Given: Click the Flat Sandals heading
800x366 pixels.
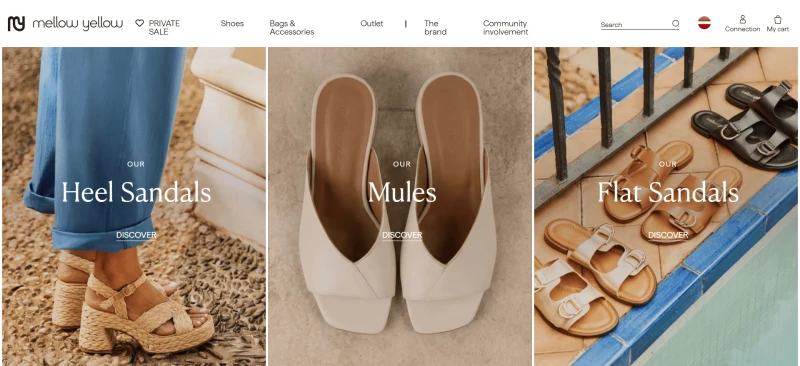Looking at the screenshot, I should pos(668,193).
